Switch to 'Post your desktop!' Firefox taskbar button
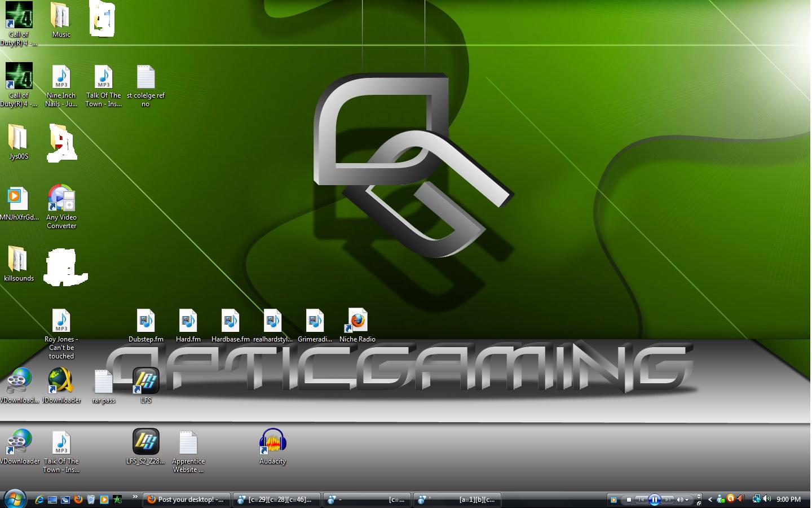 coord(186,500)
